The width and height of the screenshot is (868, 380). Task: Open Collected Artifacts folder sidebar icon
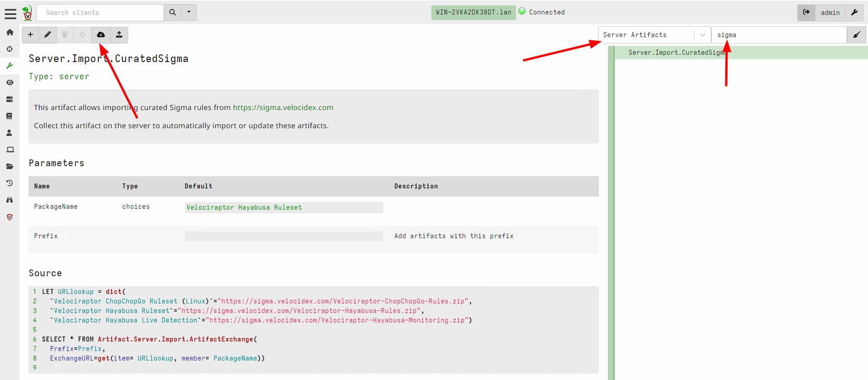click(x=10, y=166)
